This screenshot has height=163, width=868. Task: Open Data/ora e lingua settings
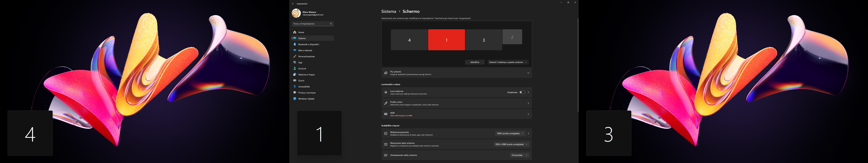coord(313,75)
